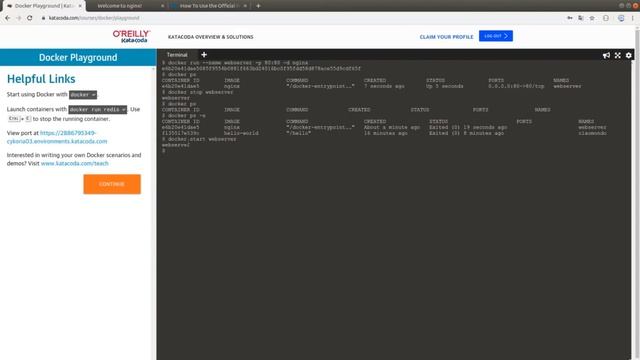Open a new browser tab
Viewport: 640px width, 360px height.
pos(258,6)
